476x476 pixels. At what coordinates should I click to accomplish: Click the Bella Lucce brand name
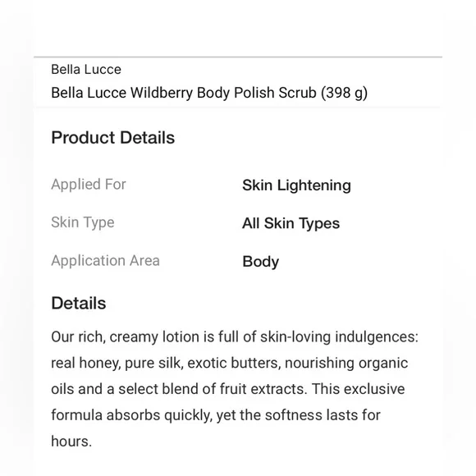tap(86, 70)
